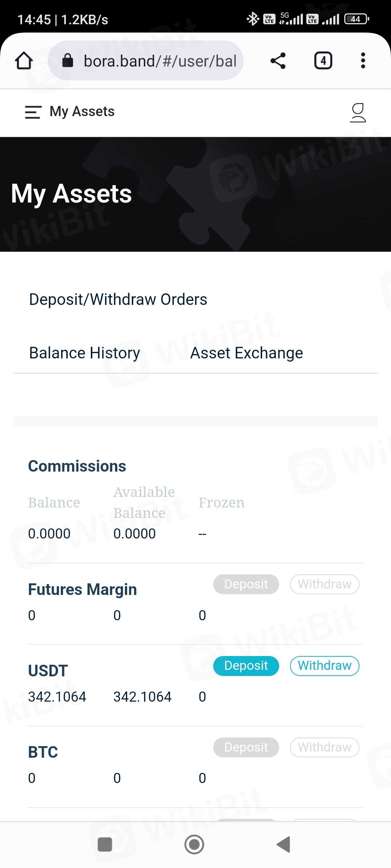Tap the lock icon in address bar
391x868 pixels.
point(68,60)
